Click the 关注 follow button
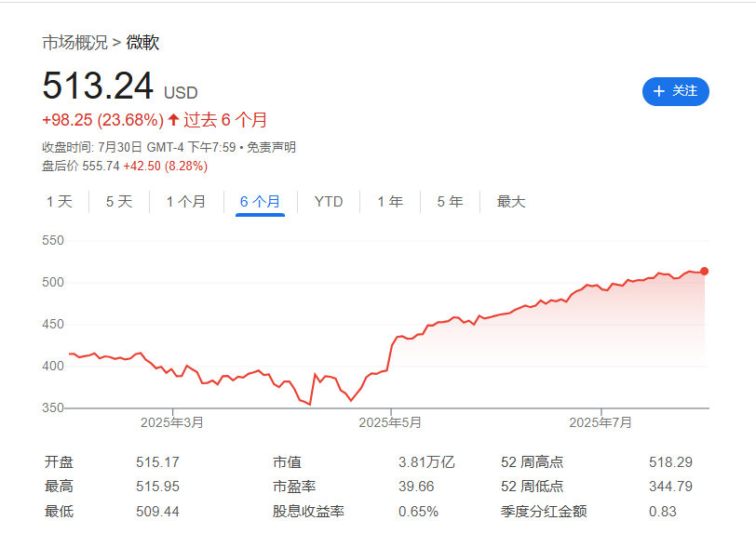 coord(676,91)
